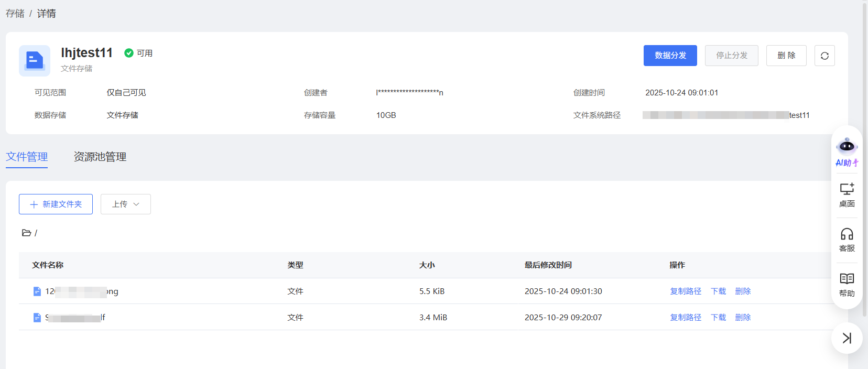This screenshot has height=369, width=868.
Task: Collapse the floating sidebar arrow icon
Action: tap(847, 338)
